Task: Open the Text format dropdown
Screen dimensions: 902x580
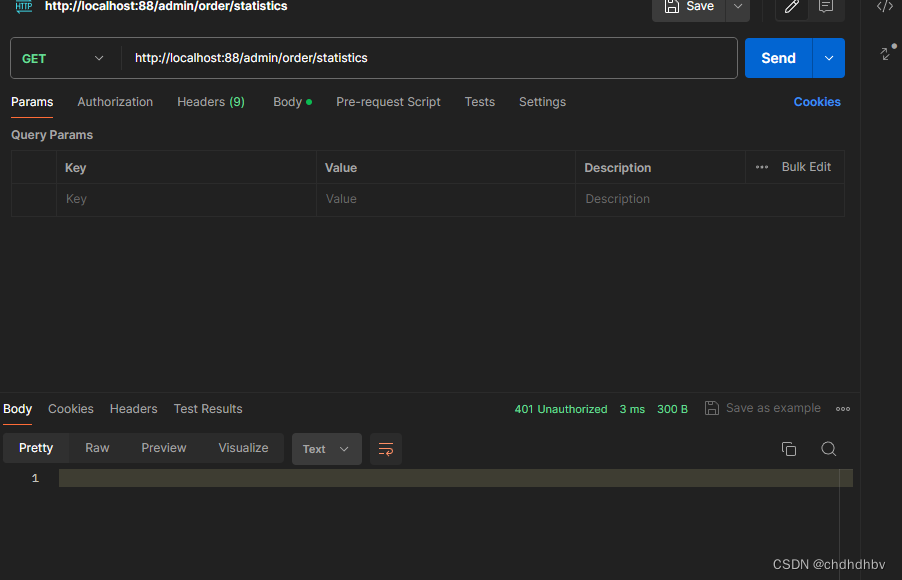Action: pos(327,449)
